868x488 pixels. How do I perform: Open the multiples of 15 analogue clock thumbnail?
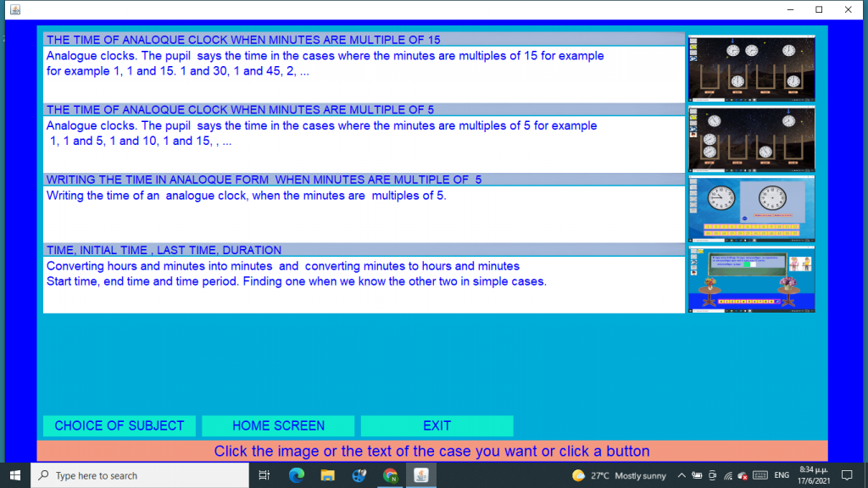(x=751, y=69)
